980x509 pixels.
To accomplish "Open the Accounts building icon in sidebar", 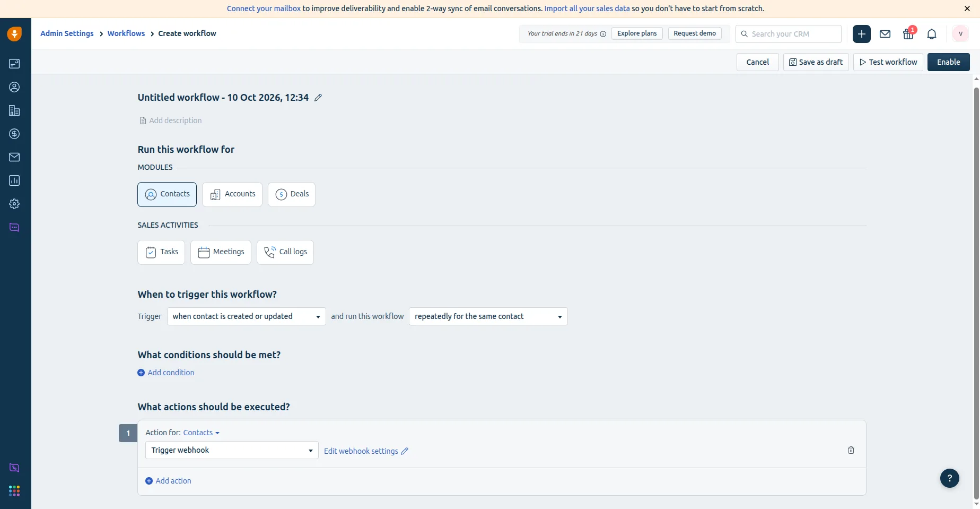I will [x=14, y=110].
